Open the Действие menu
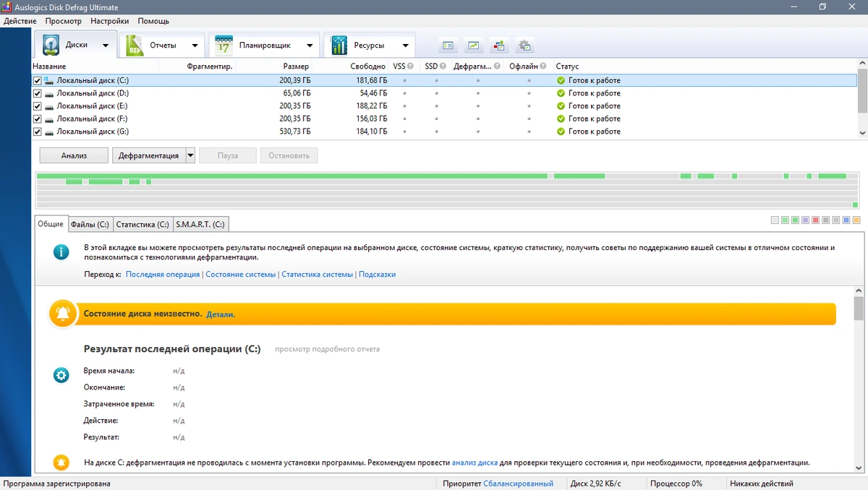 (x=20, y=21)
